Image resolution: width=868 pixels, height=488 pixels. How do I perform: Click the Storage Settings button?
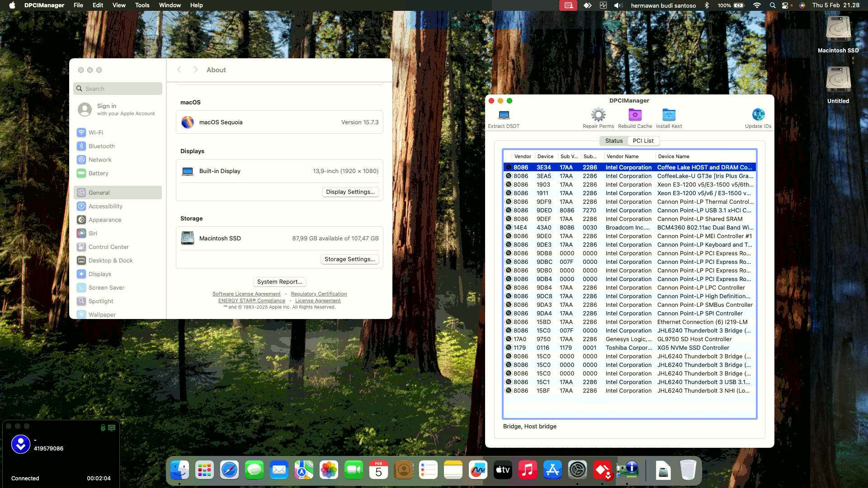click(x=349, y=259)
